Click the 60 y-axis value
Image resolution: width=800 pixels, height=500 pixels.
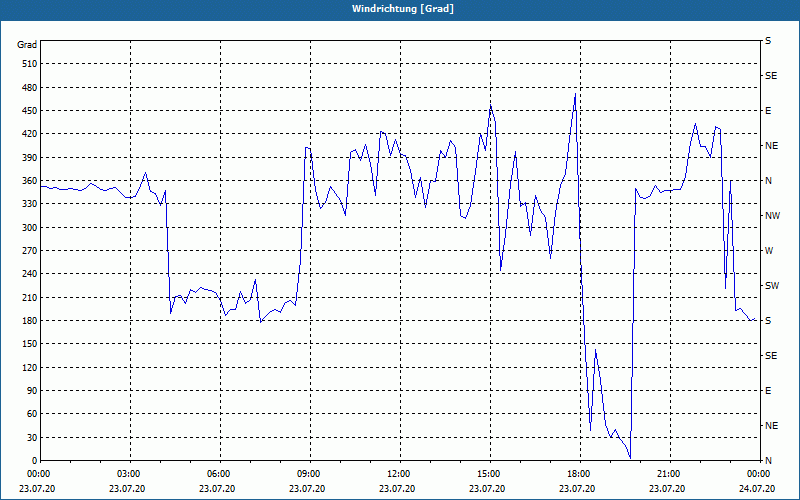[32, 414]
